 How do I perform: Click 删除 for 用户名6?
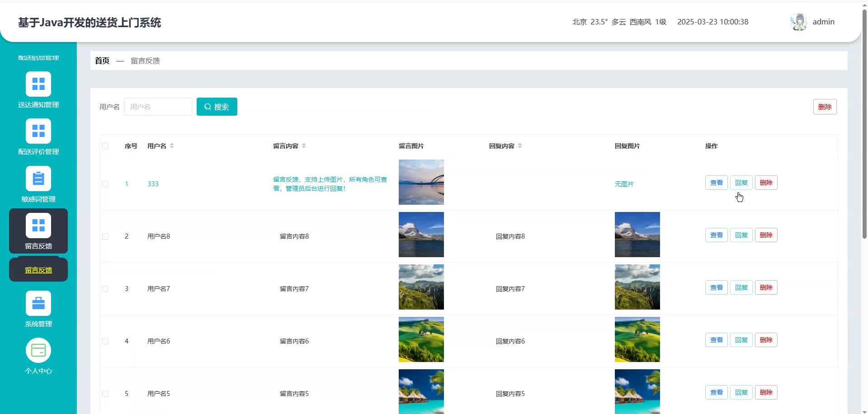pos(766,340)
